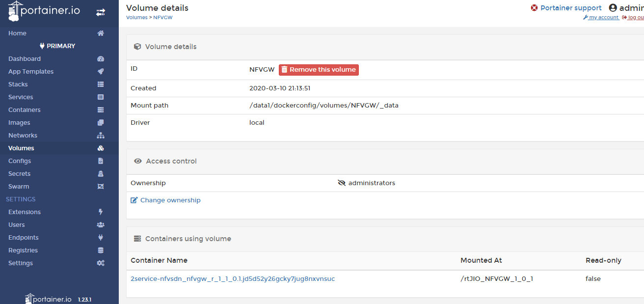The width and height of the screenshot is (644, 304).
Task: Select the Swarm sidebar icon
Action: (x=101, y=186)
